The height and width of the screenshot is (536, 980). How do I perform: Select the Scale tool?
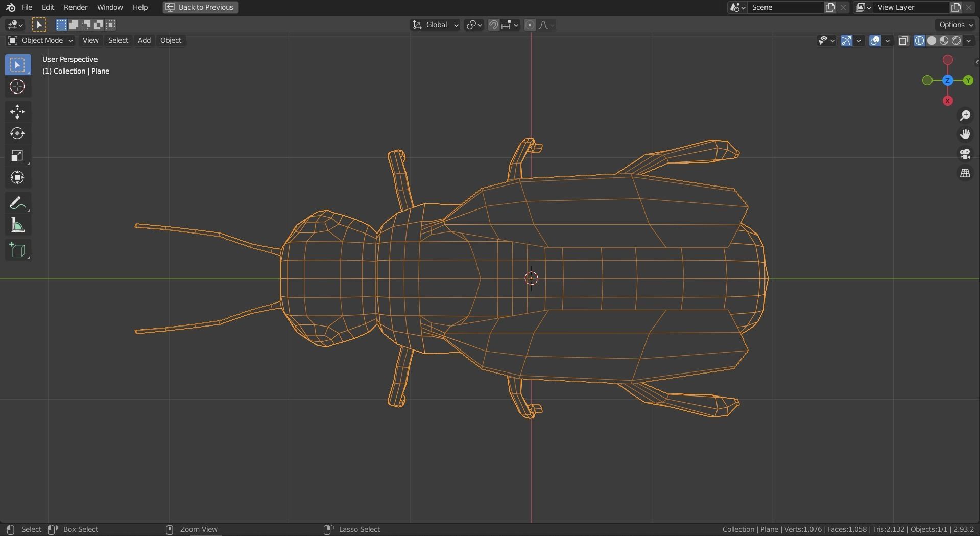[18, 156]
